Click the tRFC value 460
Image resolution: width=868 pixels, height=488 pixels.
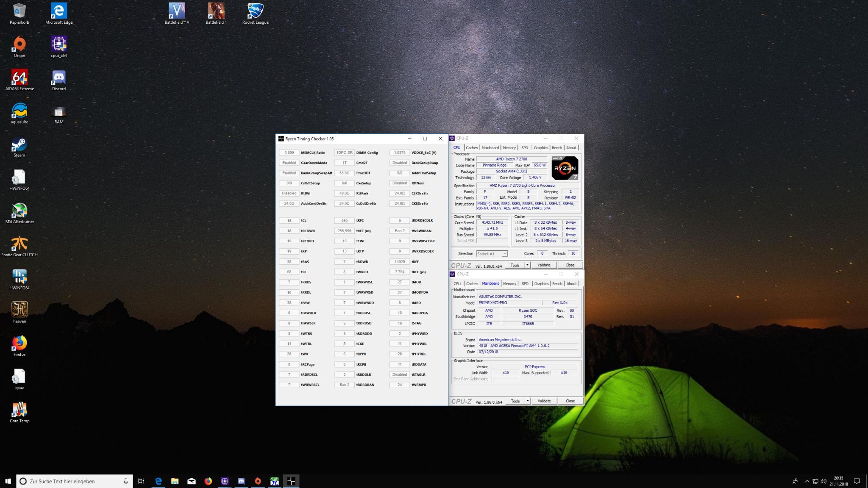344,221
